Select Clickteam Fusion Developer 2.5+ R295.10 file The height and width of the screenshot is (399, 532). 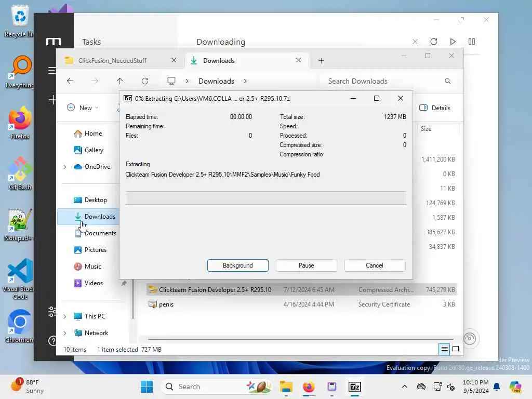point(302,290)
